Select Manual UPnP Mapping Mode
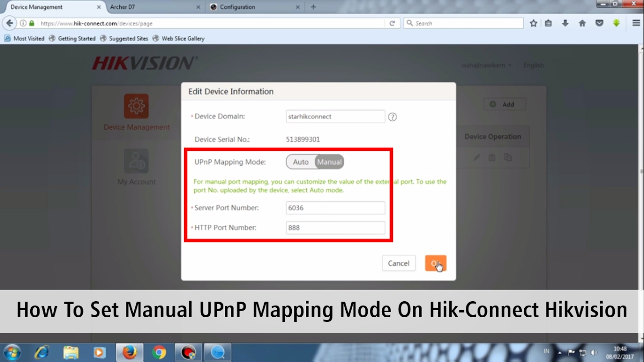The width and height of the screenshot is (644, 362). pyautogui.click(x=330, y=162)
